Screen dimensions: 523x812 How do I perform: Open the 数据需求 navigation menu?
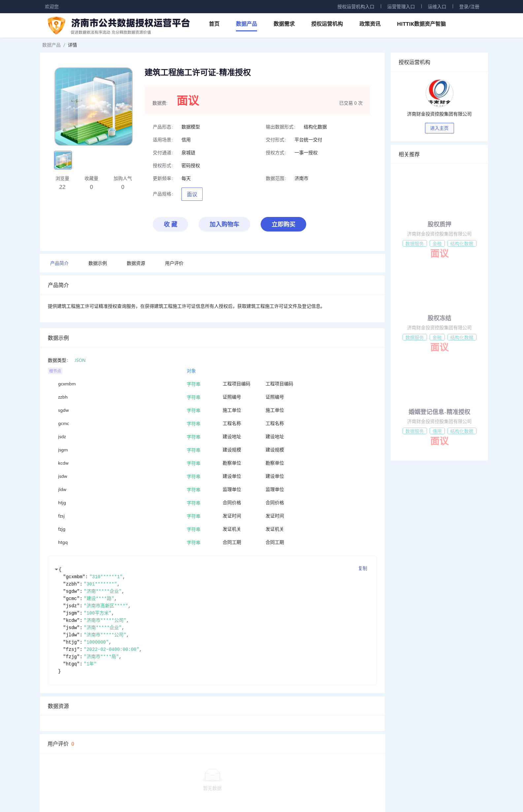(x=284, y=24)
